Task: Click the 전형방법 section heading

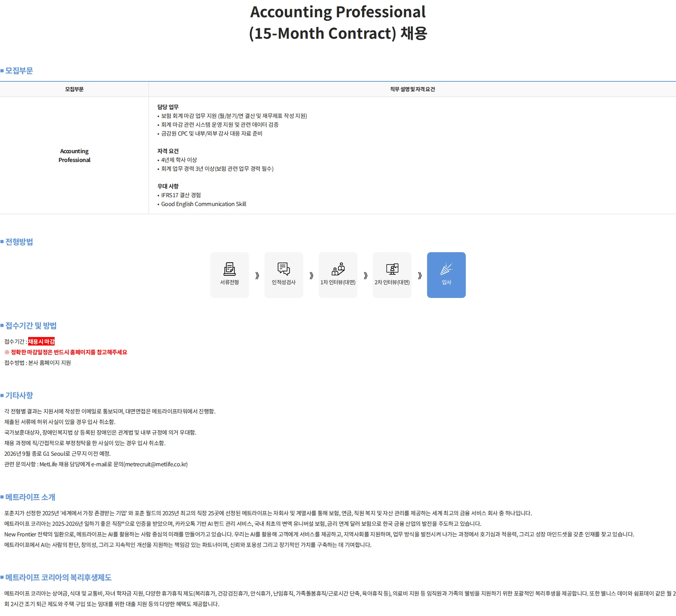Action: coord(19,242)
